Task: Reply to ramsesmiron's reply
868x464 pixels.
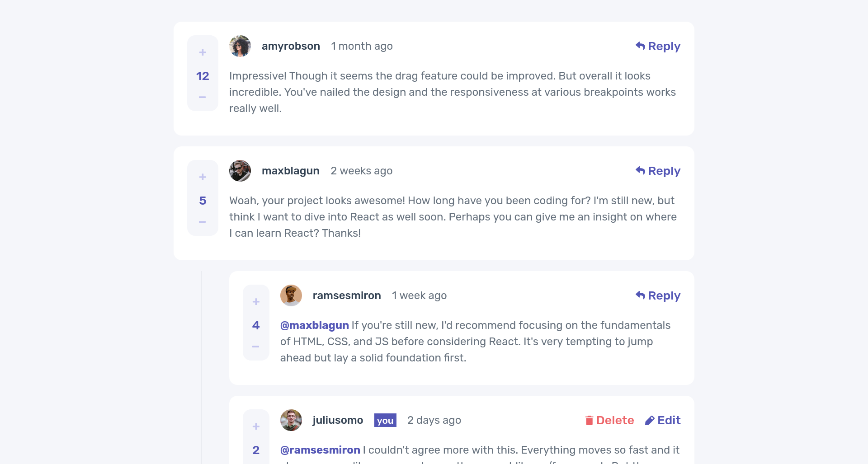Action: pos(658,295)
